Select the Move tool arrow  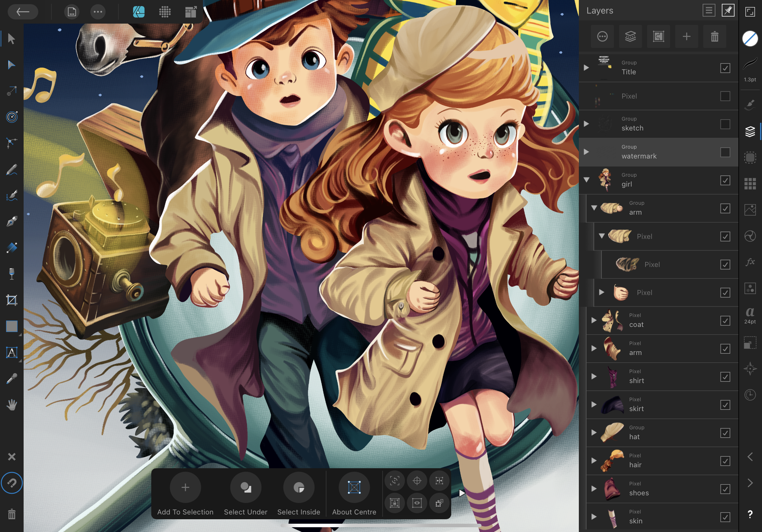point(11,39)
